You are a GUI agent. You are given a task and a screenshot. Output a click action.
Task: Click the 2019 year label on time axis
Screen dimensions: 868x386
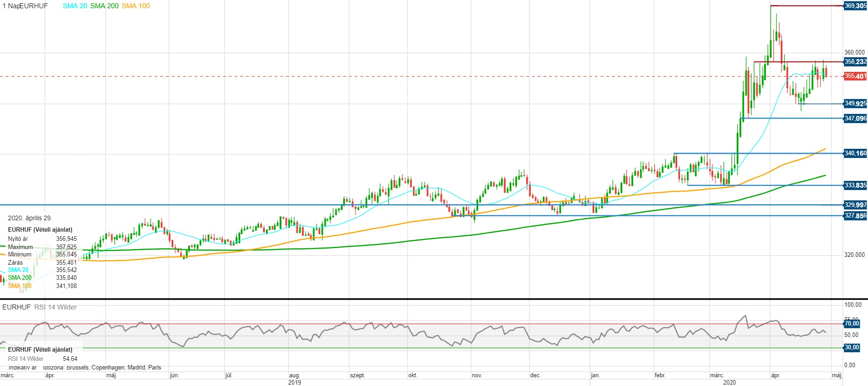(295, 382)
